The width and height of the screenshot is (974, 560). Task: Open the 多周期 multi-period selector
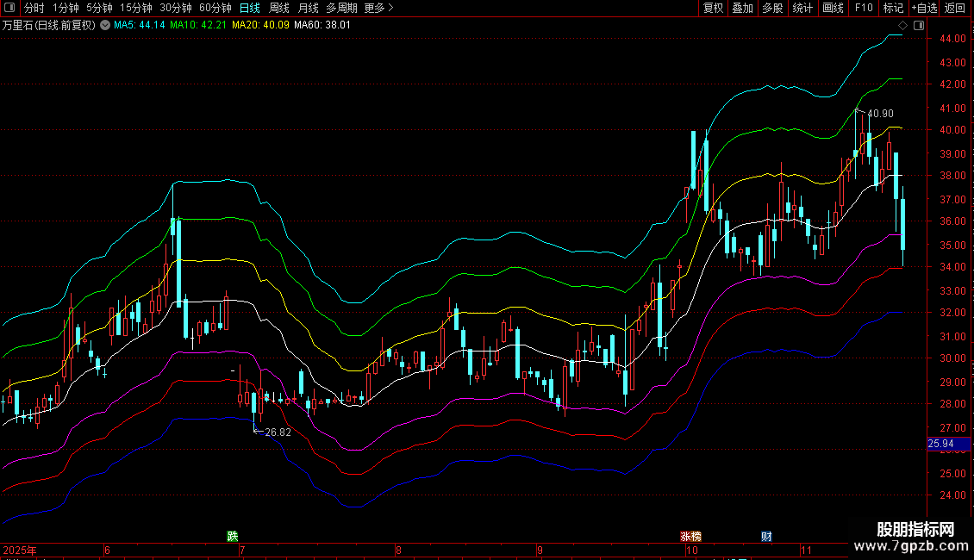(342, 9)
